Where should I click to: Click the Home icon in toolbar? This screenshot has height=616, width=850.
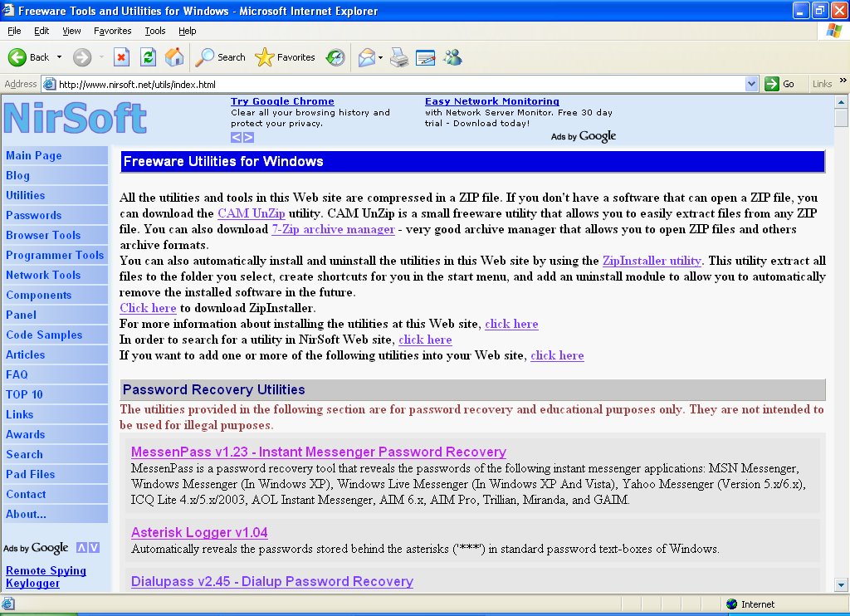point(174,57)
